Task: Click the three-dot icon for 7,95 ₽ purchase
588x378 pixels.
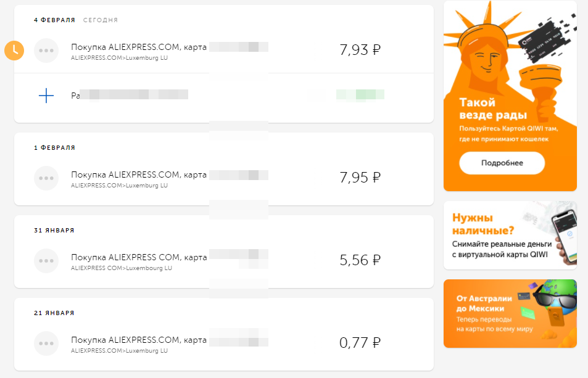Action: coord(46,178)
